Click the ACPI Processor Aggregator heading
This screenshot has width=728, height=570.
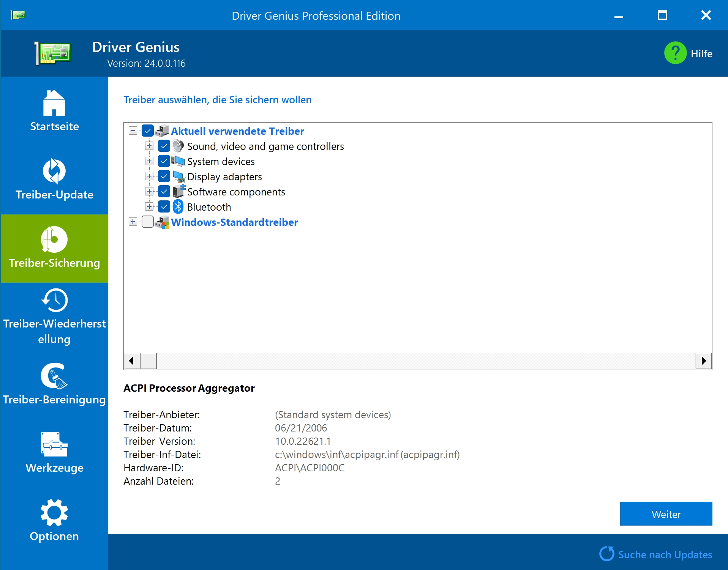pyautogui.click(x=189, y=388)
